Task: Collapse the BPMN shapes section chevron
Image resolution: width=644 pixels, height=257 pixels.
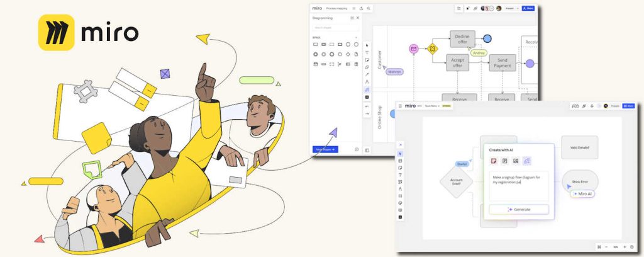Action: tap(356, 37)
